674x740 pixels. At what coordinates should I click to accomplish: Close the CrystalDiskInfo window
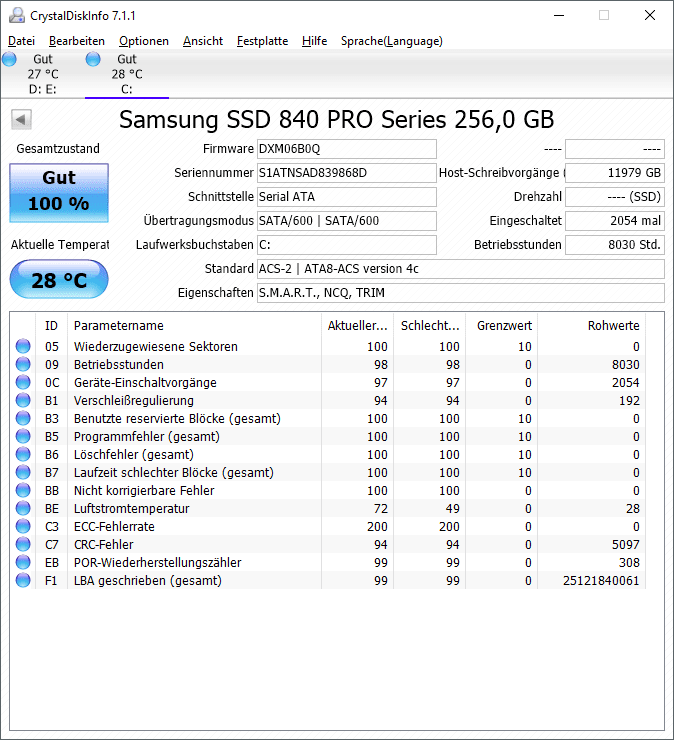pos(650,15)
